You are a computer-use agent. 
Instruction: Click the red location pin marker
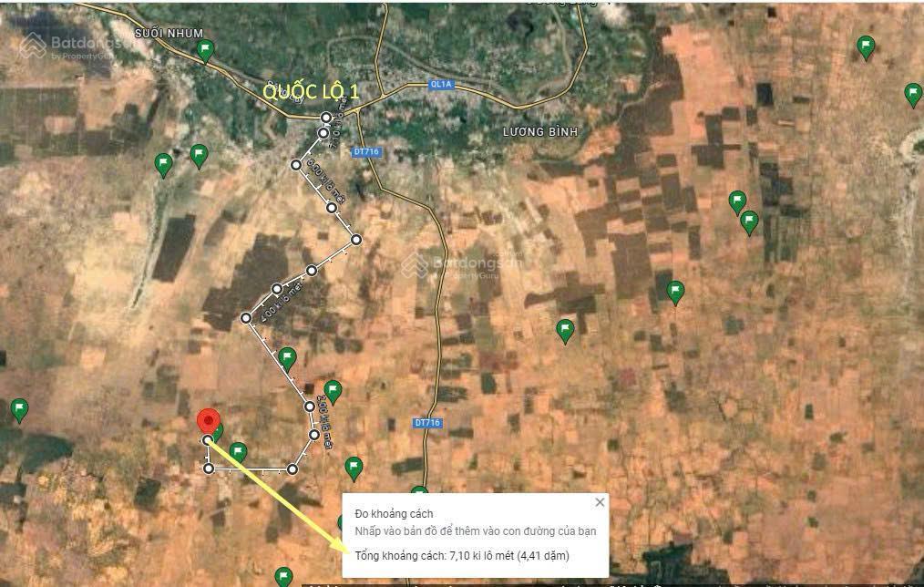click(208, 423)
